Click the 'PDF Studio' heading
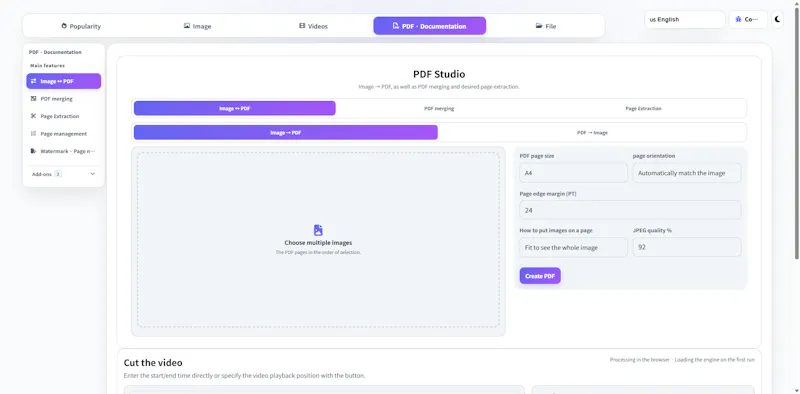This screenshot has height=394, width=800. click(439, 75)
